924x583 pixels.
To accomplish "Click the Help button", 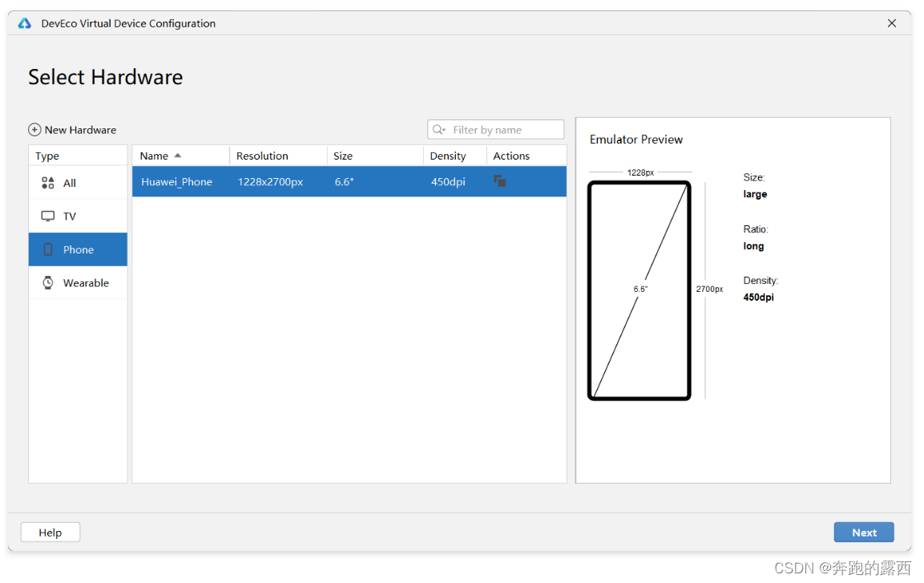I will [50, 532].
